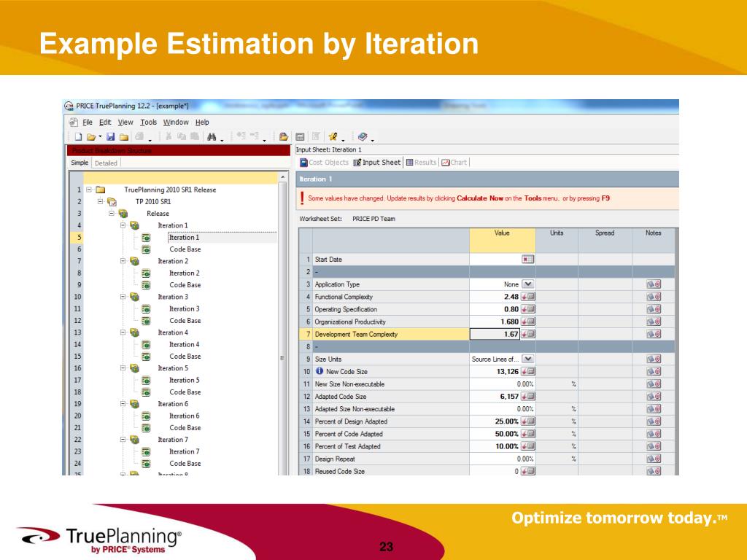This screenshot has width=747, height=560.
Task: Click the Reused Code Size row label
Action: pyautogui.click(x=340, y=472)
